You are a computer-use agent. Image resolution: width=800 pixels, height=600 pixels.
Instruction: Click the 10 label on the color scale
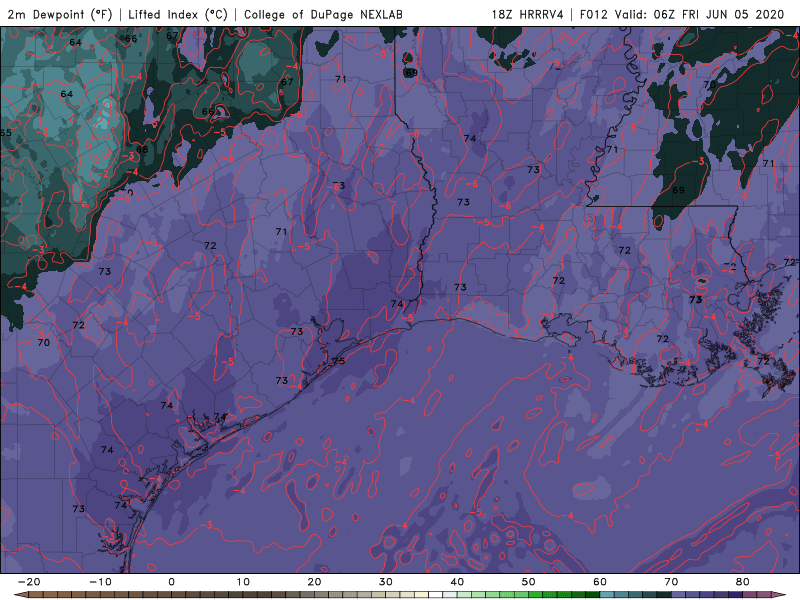(x=243, y=582)
